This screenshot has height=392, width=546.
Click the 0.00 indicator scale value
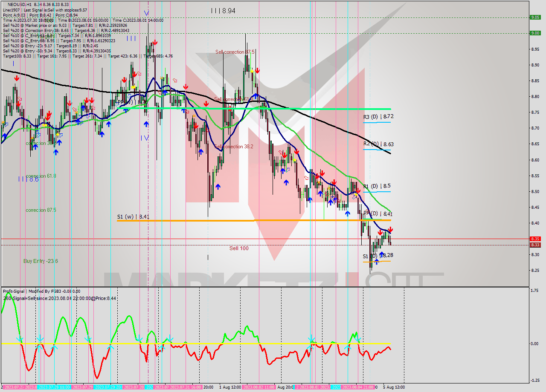tap(534, 343)
